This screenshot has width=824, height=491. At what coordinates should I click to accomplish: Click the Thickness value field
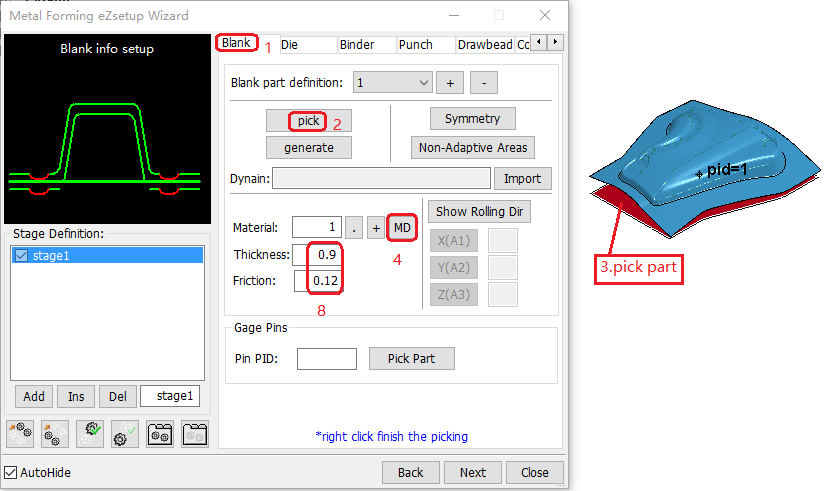tap(317, 254)
